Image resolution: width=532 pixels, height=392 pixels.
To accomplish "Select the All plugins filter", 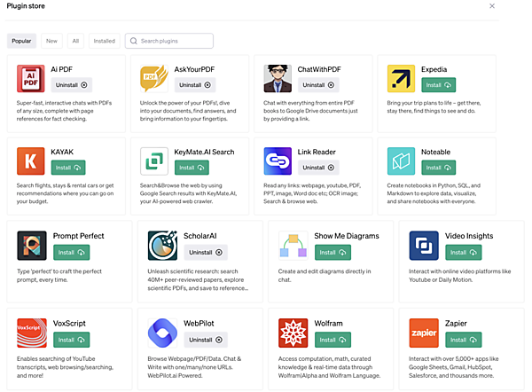I will pyautogui.click(x=75, y=41).
